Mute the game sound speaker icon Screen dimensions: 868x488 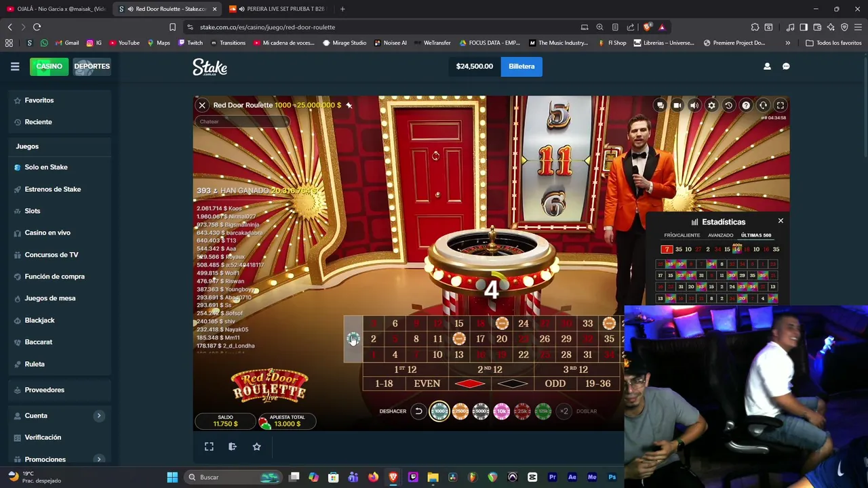[694, 105]
